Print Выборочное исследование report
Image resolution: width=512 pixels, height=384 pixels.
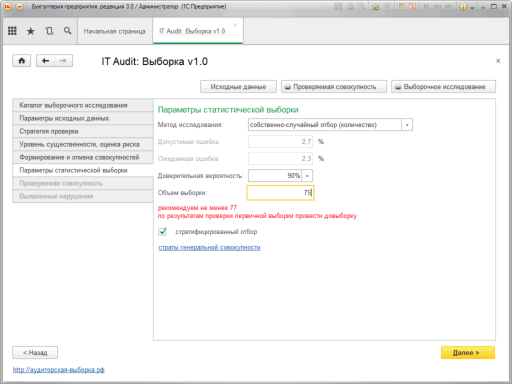443,87
